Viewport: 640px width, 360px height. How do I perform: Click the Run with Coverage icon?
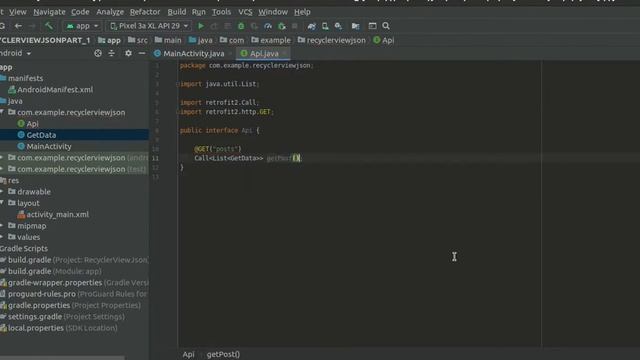[x=254, y=26]
